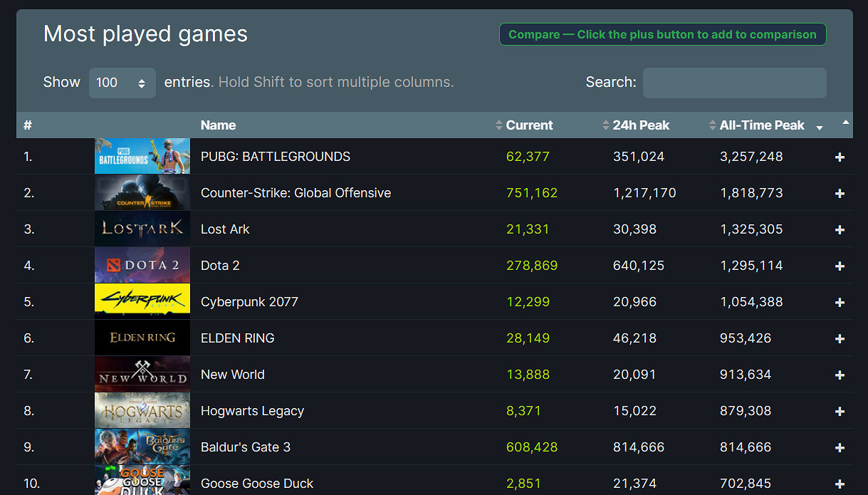This screenshot has height=495, width=868.
Task: Add Baldur's Gate 3 to comparison
Action: 840,447
